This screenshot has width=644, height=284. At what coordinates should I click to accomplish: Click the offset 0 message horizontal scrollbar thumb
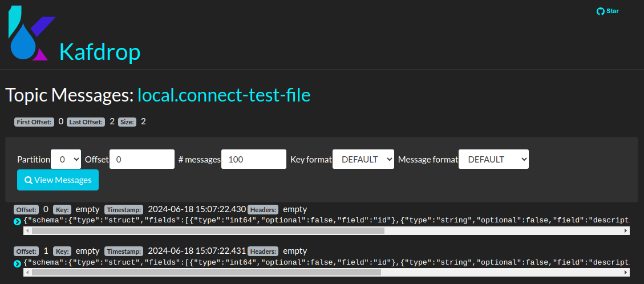point(208,230)
